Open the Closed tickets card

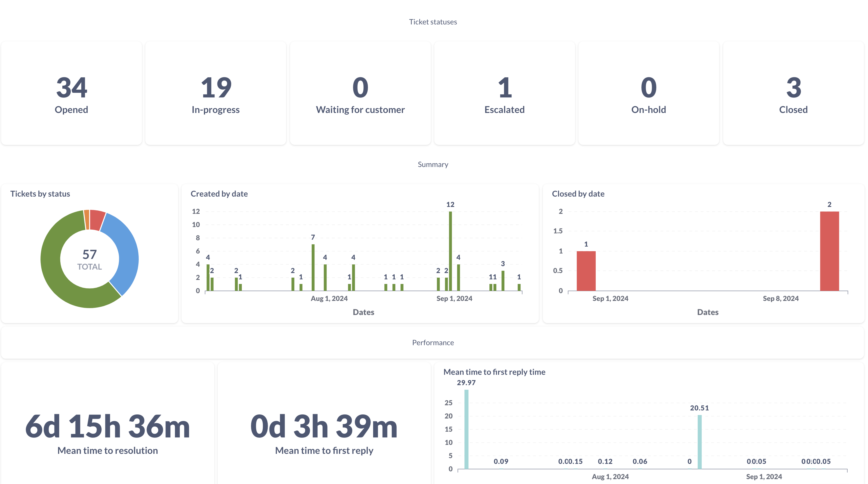point(794,93)
